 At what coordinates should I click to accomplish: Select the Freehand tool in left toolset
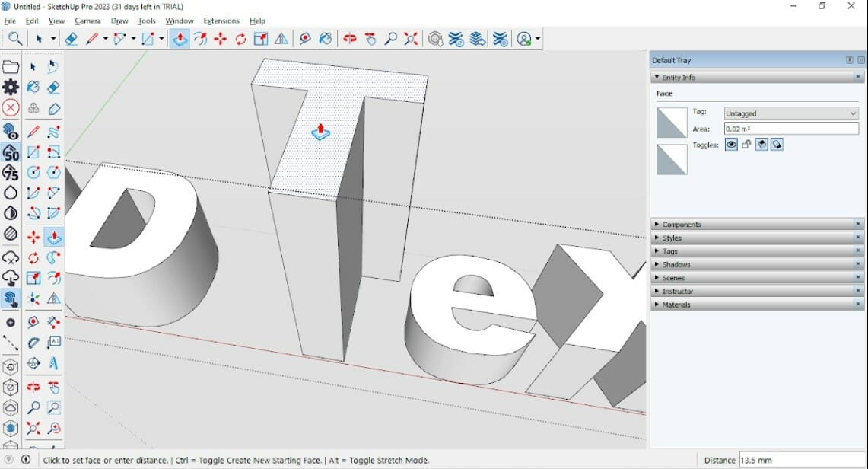tap(53, 132)
